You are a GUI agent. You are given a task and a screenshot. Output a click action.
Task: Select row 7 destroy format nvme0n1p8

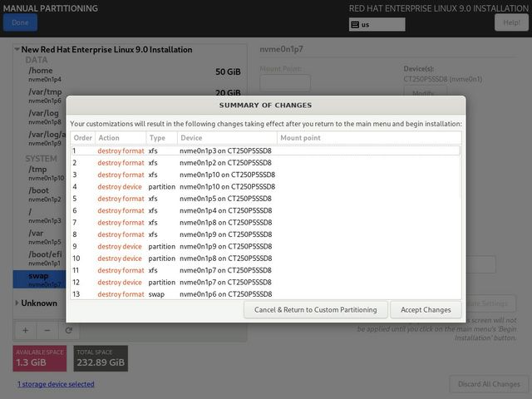(x=265, y=223)
